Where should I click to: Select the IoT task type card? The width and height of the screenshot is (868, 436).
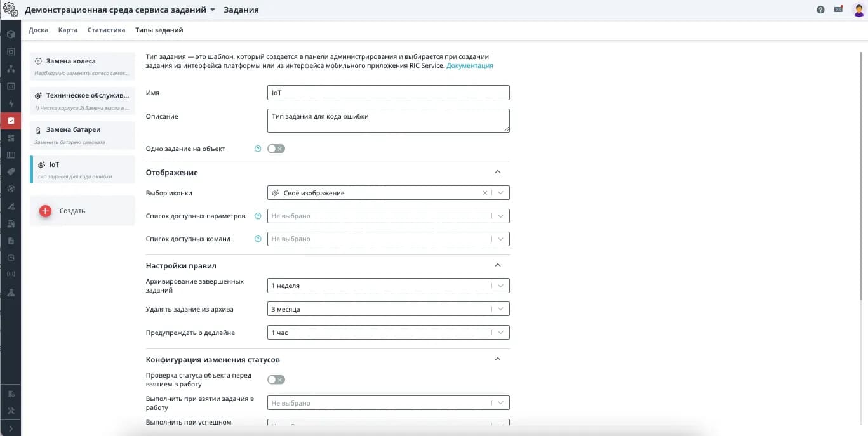tap(83, 169)
